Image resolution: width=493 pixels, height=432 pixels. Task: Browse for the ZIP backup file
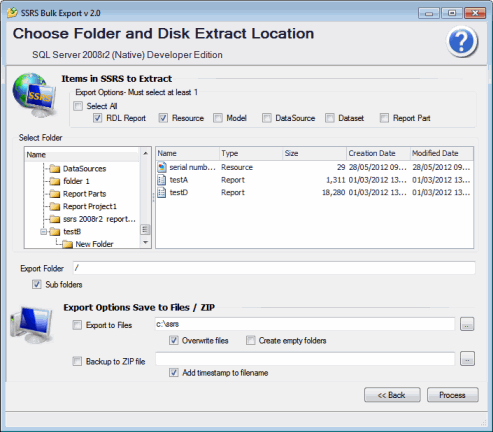pos(467,359)
